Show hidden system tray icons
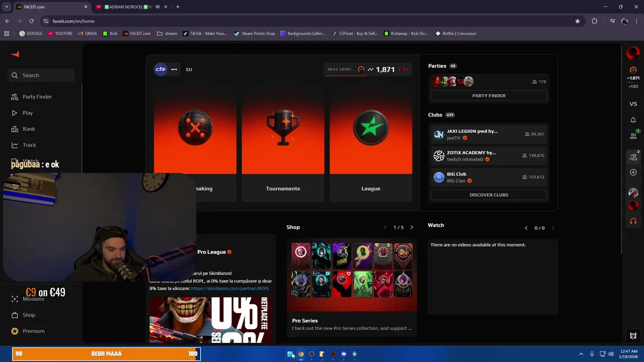Viewport: 644px width, 362px height. click(581, 354)
